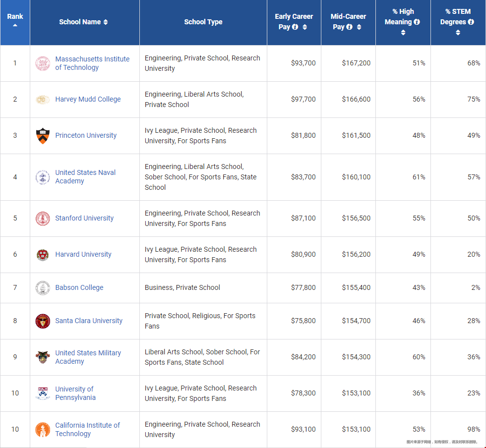486x448 pixels.
Task: Select Harvey Mudd school type cell
Action: (203, 100)
